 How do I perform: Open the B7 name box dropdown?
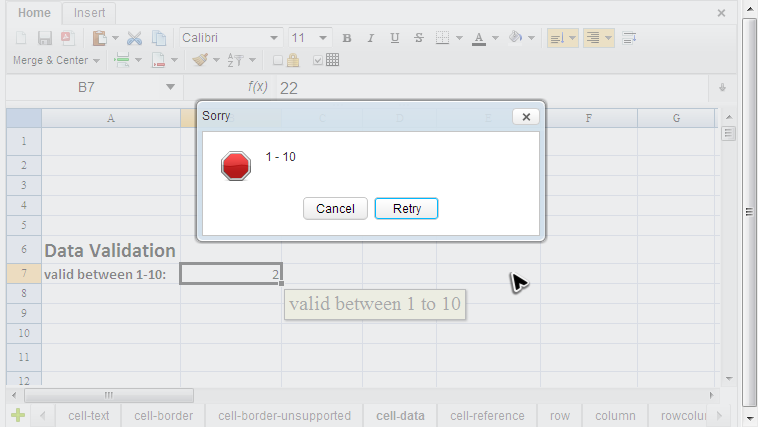point(170,87)
